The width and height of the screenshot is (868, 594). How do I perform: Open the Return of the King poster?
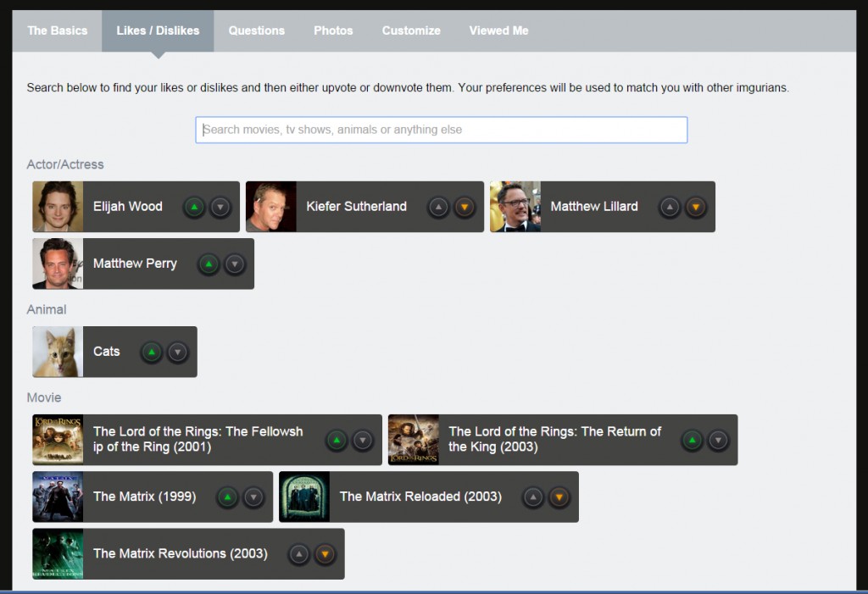point(414,440)
